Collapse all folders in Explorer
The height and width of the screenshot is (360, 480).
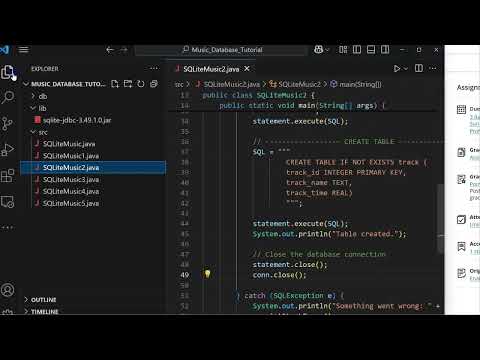(x=154, y=84)
